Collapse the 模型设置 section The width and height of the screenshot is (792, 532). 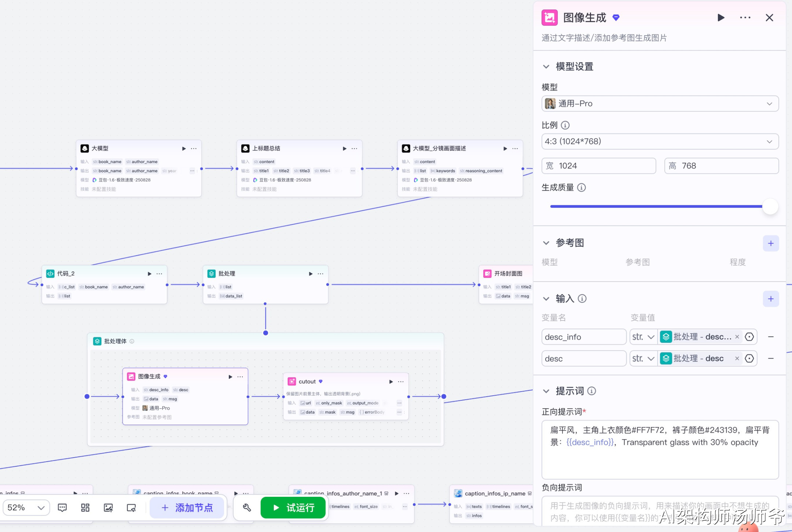point(546,67)
